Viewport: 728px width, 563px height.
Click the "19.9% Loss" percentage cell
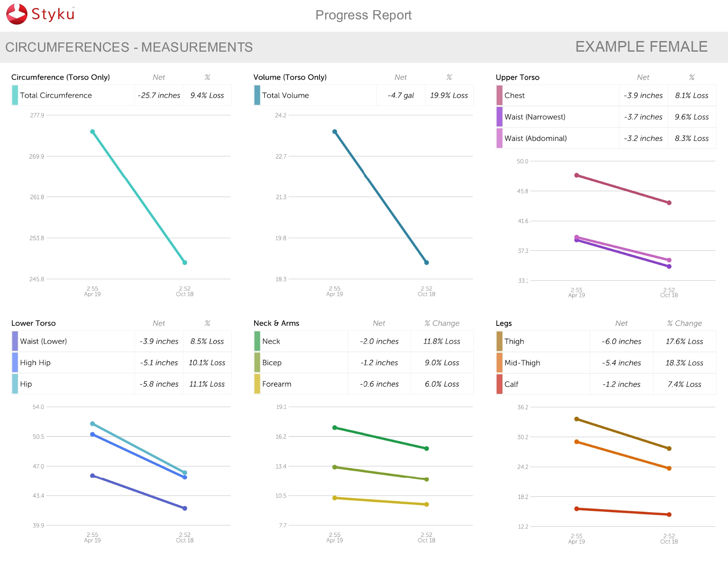pyautogui.click(x=449, y=95)
